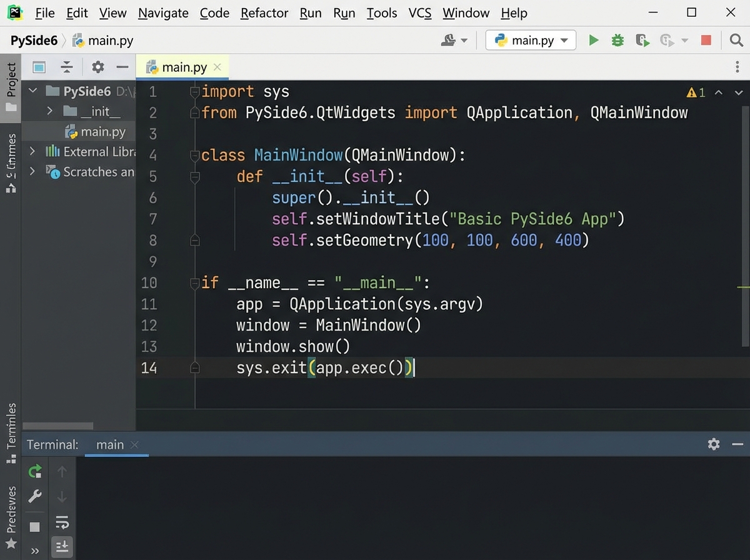Debug main.py with the bug icon
Image resolution: width=750 pixels, height=560 pixels.
(617, 39)
